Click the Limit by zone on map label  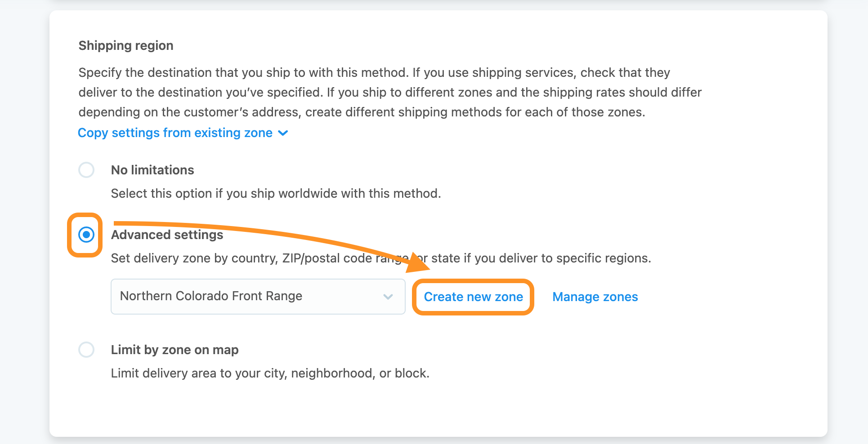click(x=174, y=350)
